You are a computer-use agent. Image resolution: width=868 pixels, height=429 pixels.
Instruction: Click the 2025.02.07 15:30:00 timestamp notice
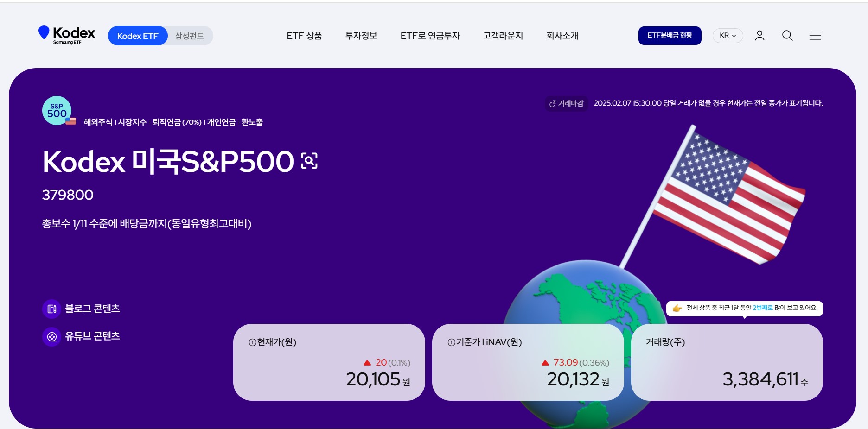(708, 103)
